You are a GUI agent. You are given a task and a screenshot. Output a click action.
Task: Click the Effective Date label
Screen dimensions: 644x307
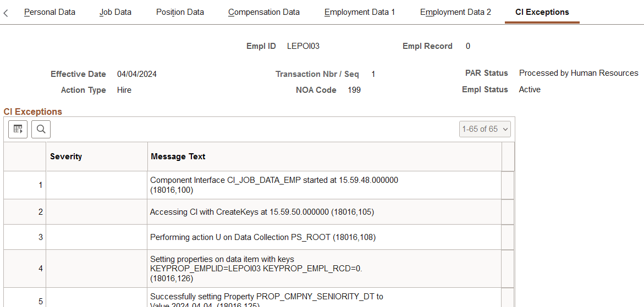[78, 74]
